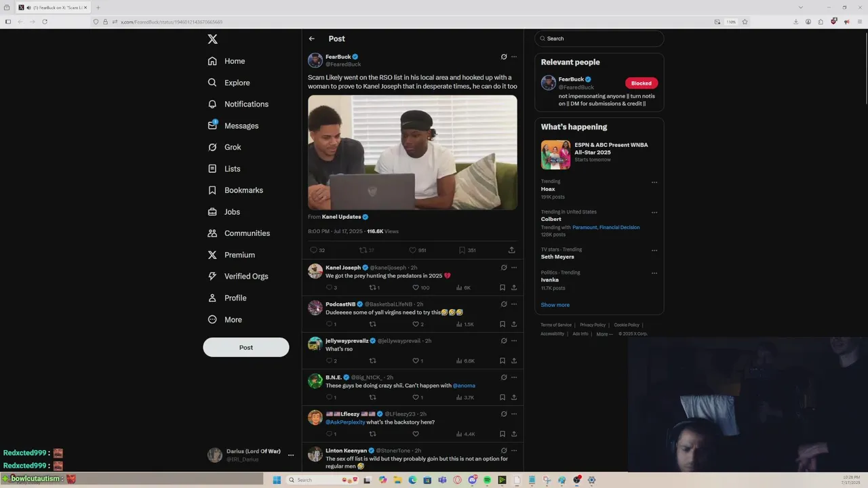868x488 pixels.
Task: Click the X logo in sidebar
Action: pyautogui.click(x=212, y=39)
